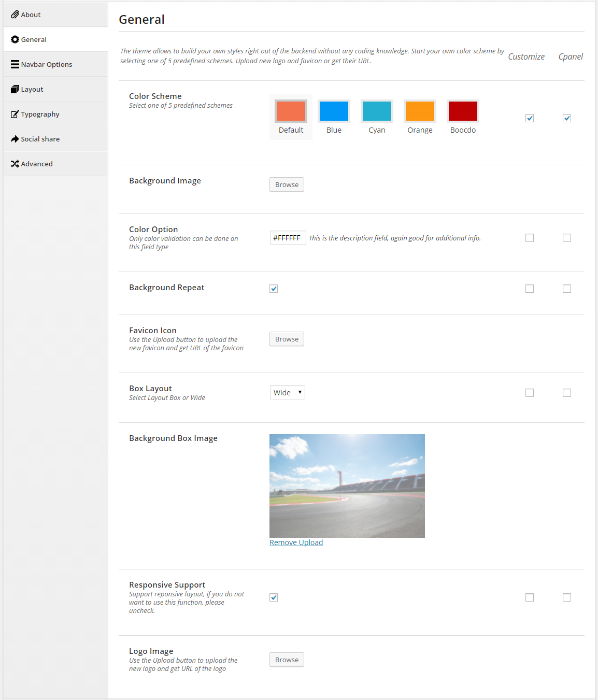
Task: Enable Cpanel checkbox for Color Option
Action: tap(567, 238)
